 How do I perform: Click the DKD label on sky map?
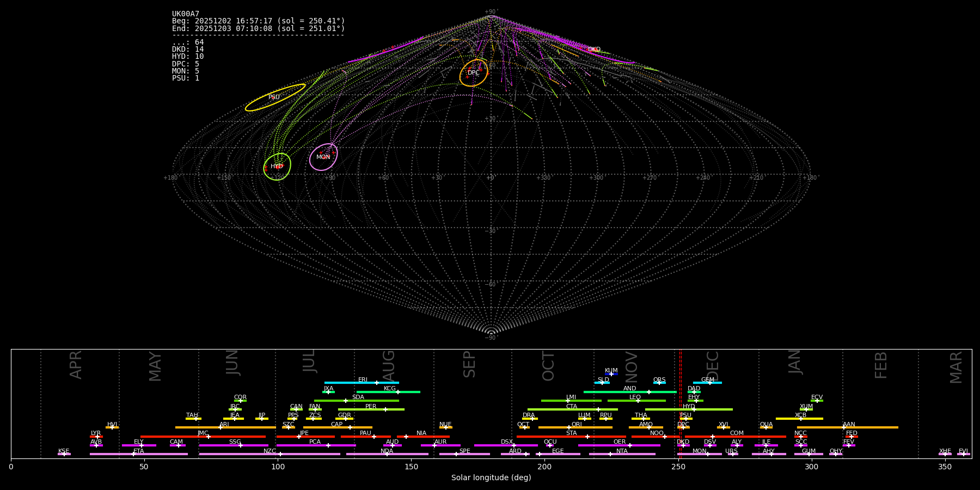coord(594,50)
